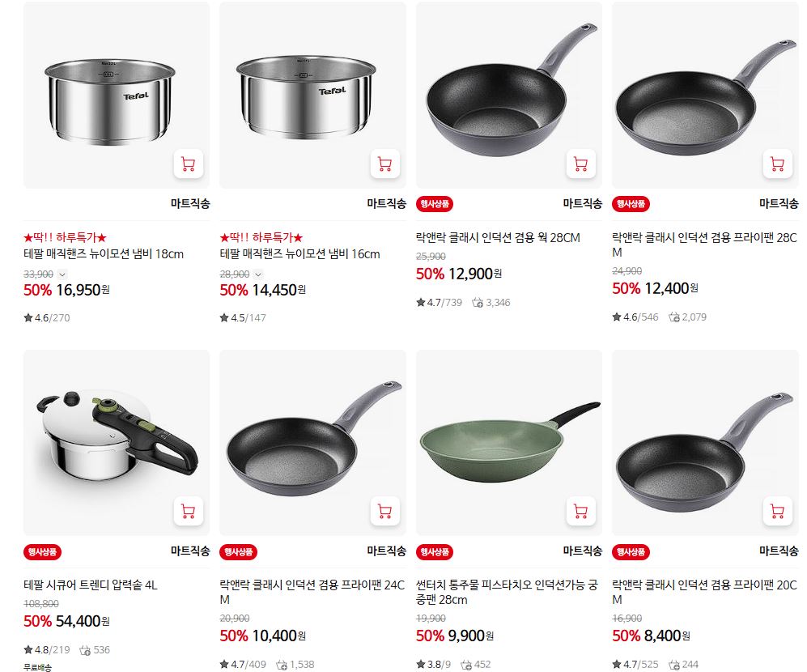Open 썬터치 통주물 피스타치오 궁중팬 product link
Viewport: 807px width, 672px height.
[507, 592]
